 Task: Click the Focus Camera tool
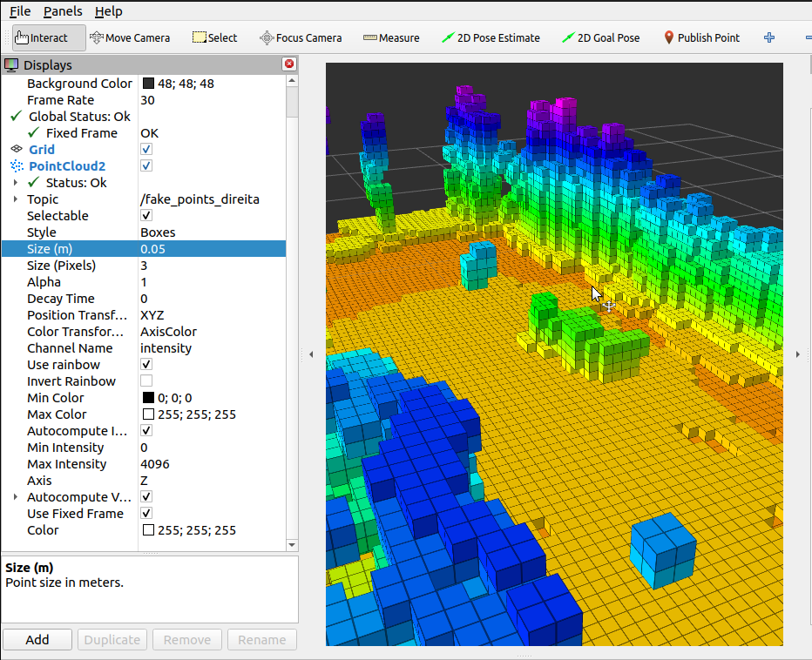click(x=301, y=37)
